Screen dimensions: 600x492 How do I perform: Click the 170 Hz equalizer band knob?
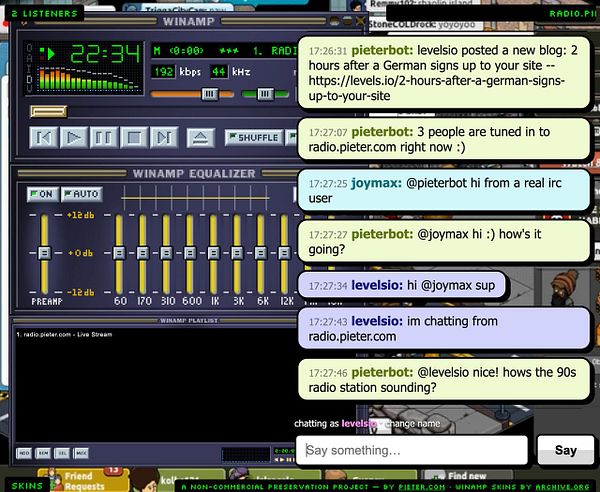tap(143, 253)
